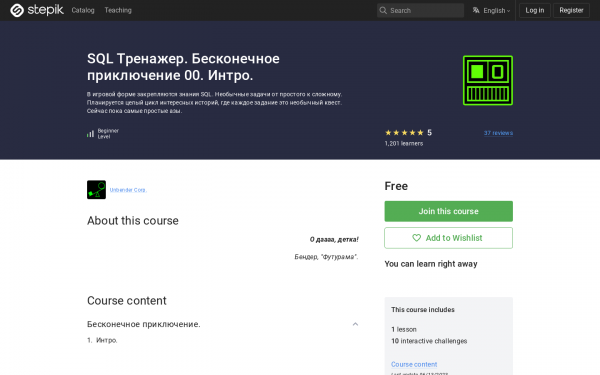
Task: Click the About this course heading
Action: (x=133, y=221)
